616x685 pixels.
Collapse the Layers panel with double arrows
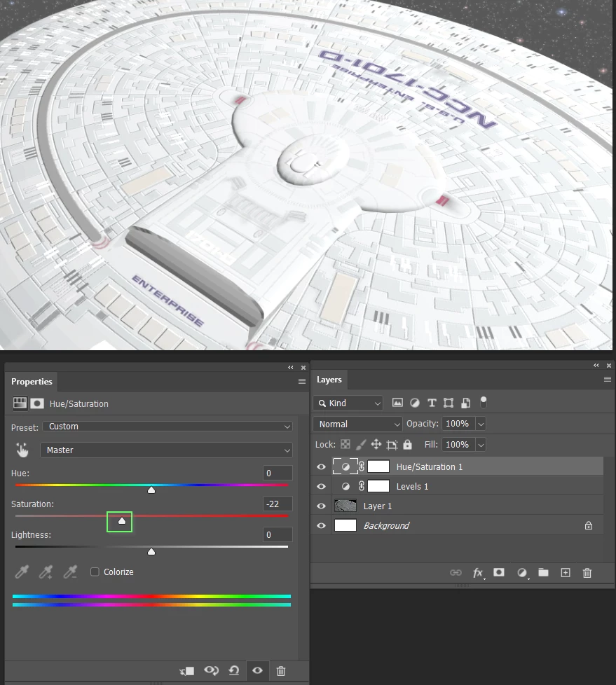tap(596, 365)
